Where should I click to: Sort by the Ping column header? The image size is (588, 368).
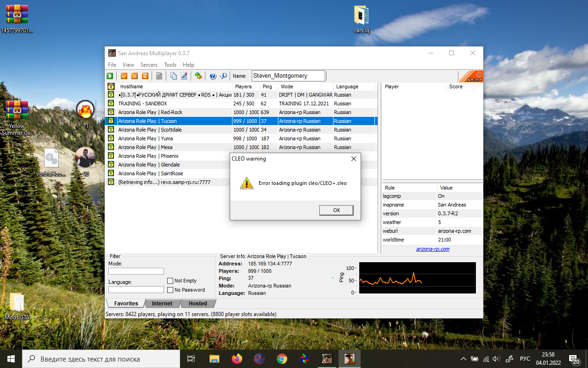[x=269, y=86]
